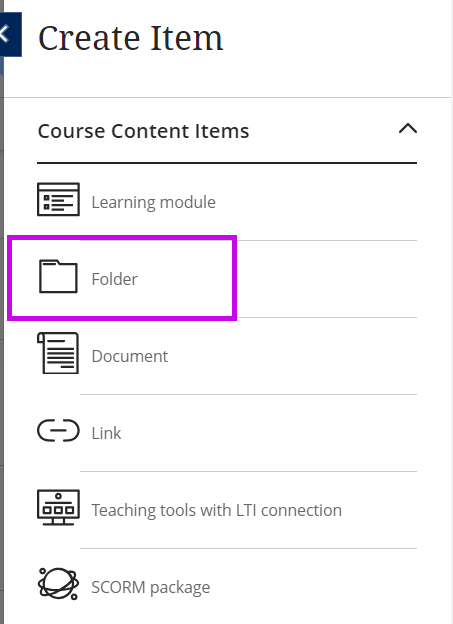Click the Create Item panel title
The width and height of the screenshot is (453, 624).
131,38
